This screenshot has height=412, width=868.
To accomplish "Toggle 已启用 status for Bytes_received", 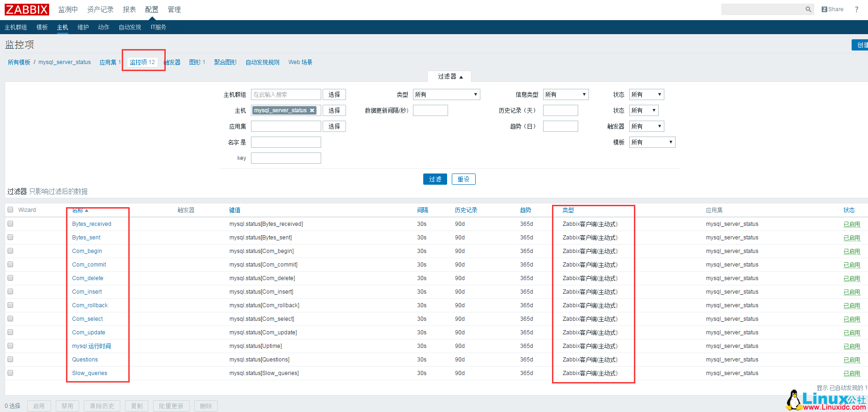I will (x=852, y=224).
